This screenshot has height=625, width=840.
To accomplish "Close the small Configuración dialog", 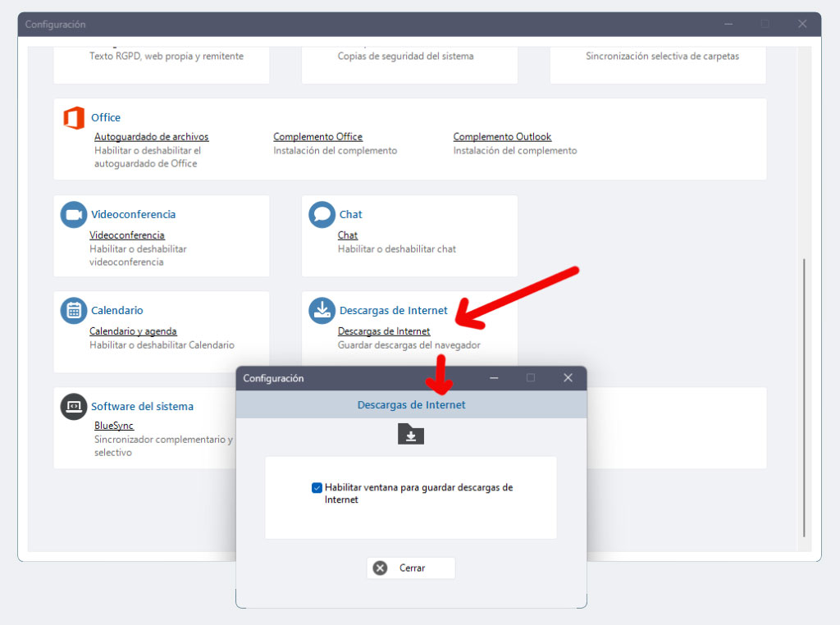I will tap(568, 378).
